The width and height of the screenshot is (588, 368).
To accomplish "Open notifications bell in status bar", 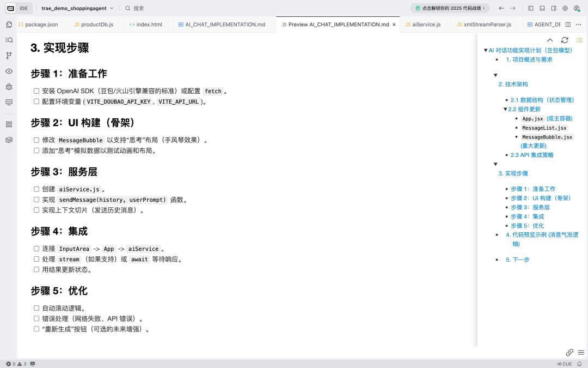I will click(579, 364).
